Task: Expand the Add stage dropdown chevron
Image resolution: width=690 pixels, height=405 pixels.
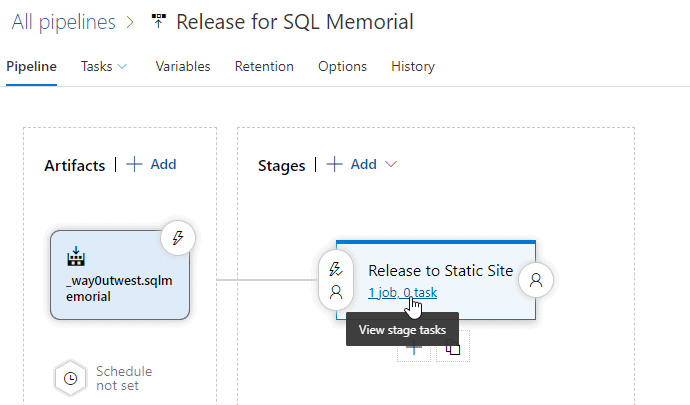Action: [x=391, y=164]
